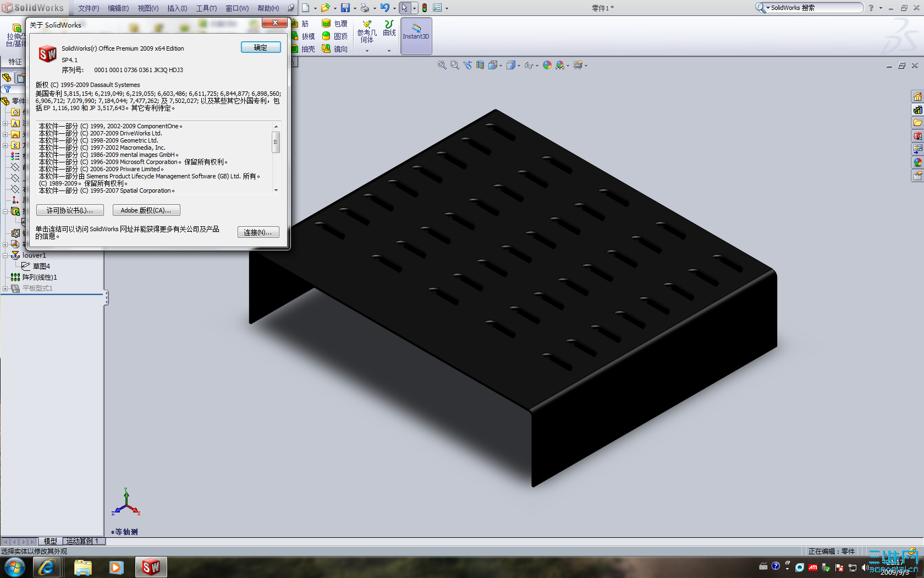The image size is (924, 578).
Task: Open the Undo history dropdown arrow
Action: pyautogui.click(x=394, y=8)
